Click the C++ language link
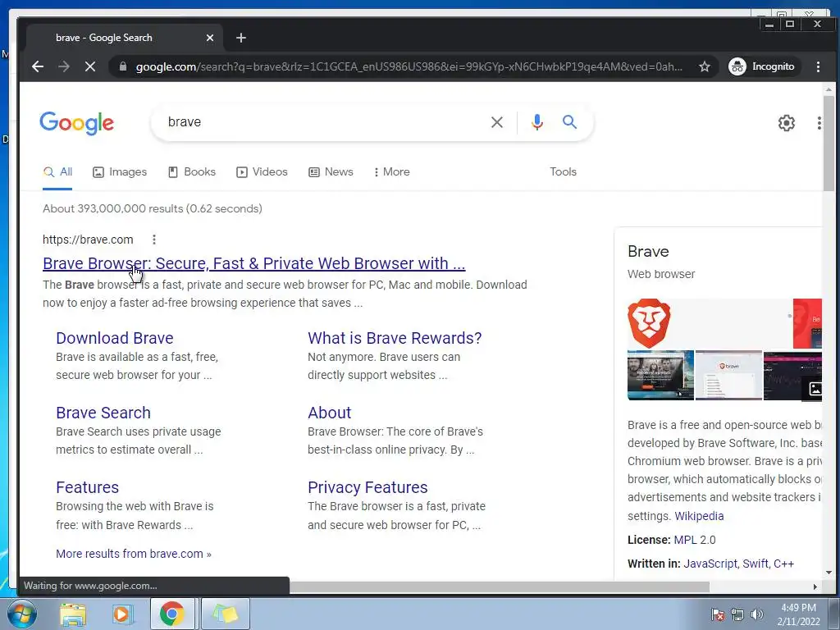Image resolution: width=840 pixels, height=630 pixels. [x=783, y=564]
